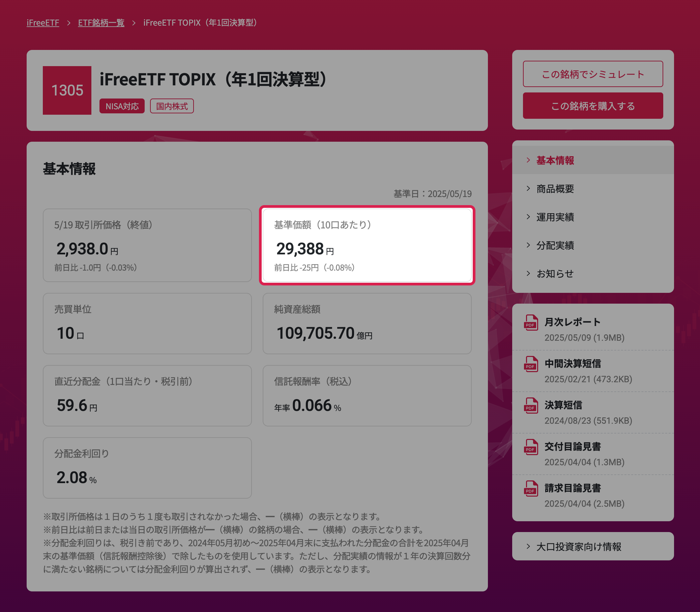Click the chevron beside 分配実績
This screenshot has height=612, width=700.
tap(528, 245)
